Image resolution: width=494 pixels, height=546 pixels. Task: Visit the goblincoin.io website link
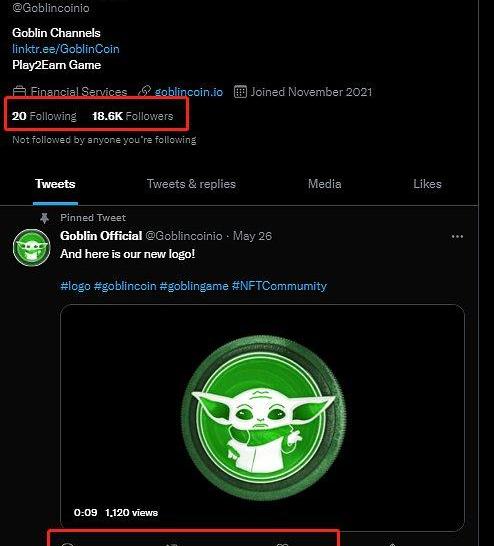pyautogui.click(x=189, y=92)
